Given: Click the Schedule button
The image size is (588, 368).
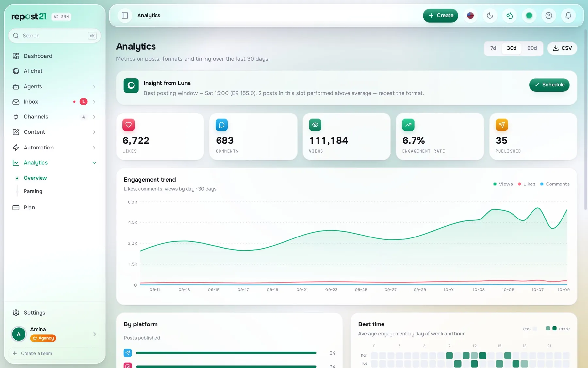Looking at the screenshot, I should tap(549, 85).
